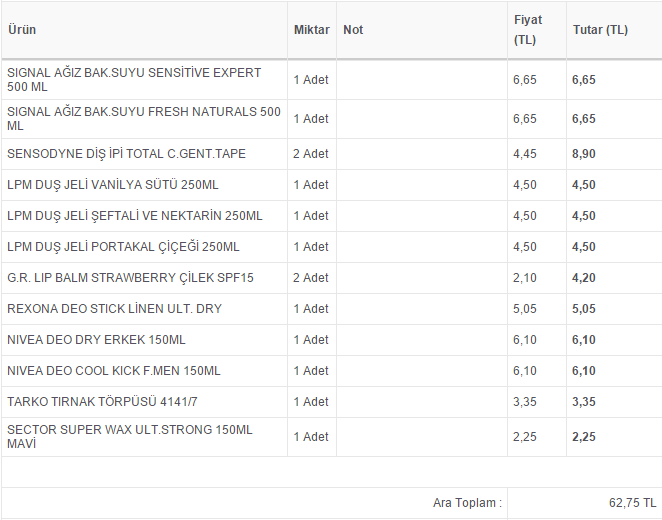Screen dimensions: 662x520
Task: Click the Ara Toplam label
Action: (x=467, y=503)
